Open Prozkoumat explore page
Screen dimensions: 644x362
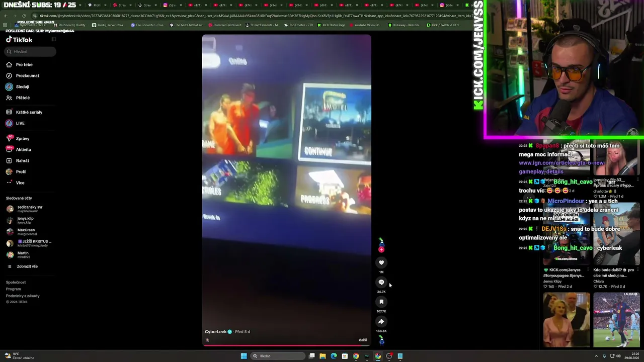[22, 75]
